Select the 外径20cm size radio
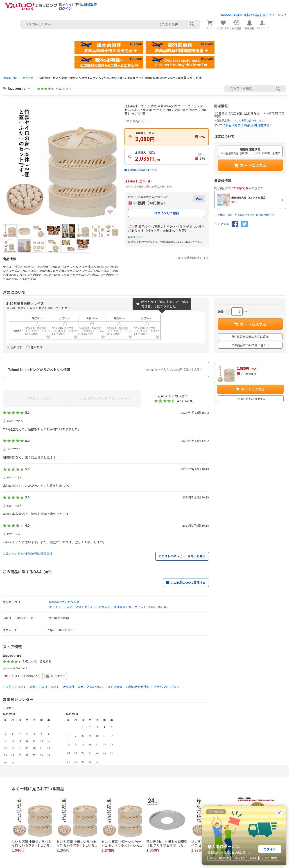The width and height of the screenshot is (289, 868). tap(37, 324)
